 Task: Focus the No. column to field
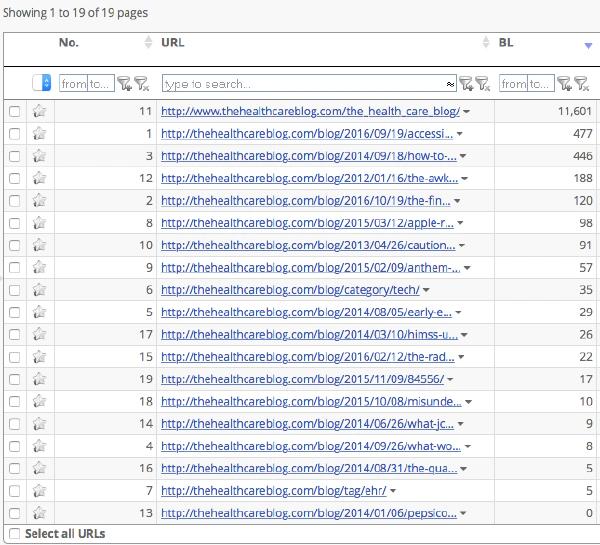[x=101, y=83]
